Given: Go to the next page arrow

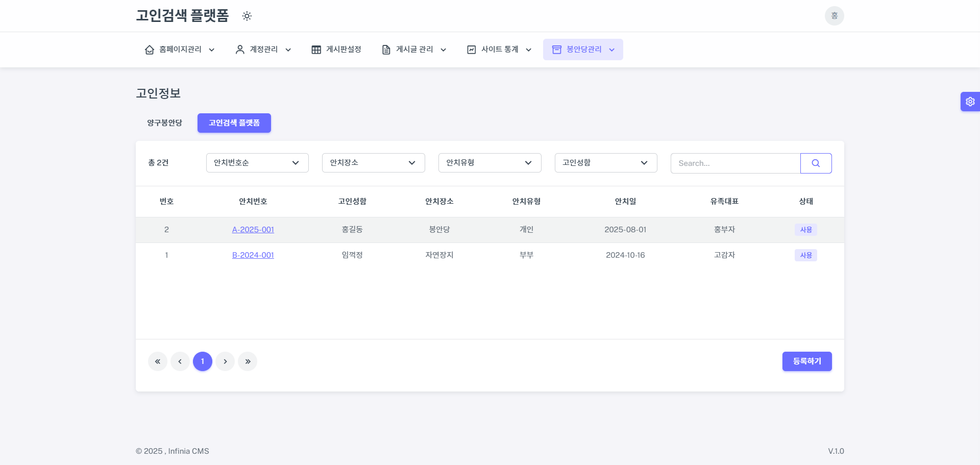Looking at the screenshot, I should click(225, 361).
